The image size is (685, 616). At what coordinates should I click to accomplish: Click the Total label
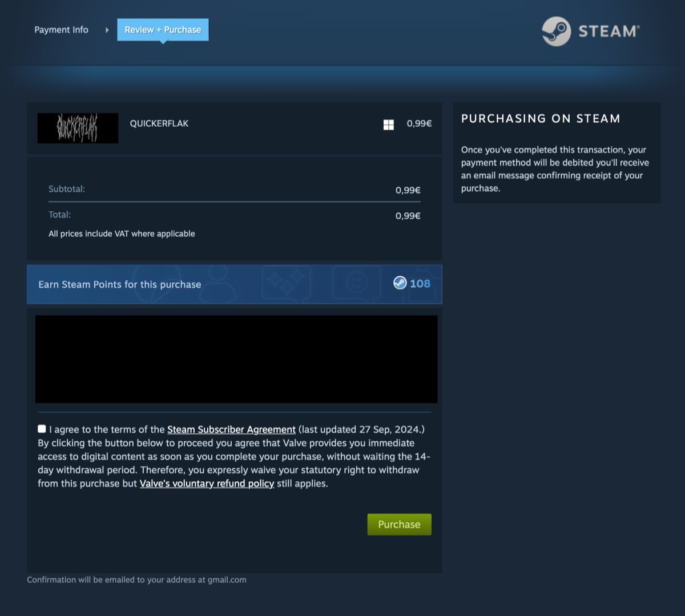pyautogui.click(x=60, y=215)
